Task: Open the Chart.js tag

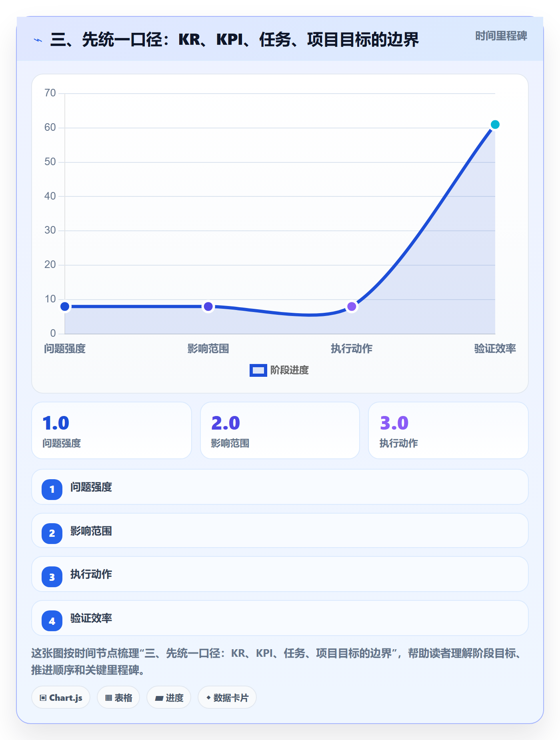Action: click(61, 698)
